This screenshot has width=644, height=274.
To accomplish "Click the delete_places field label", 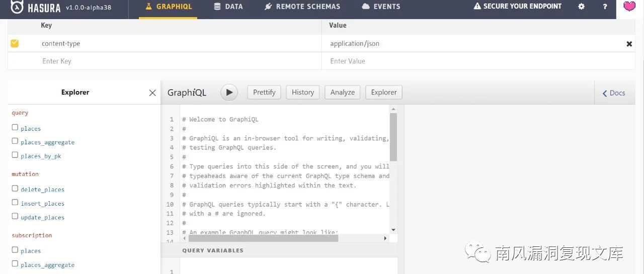I will 42,190.
